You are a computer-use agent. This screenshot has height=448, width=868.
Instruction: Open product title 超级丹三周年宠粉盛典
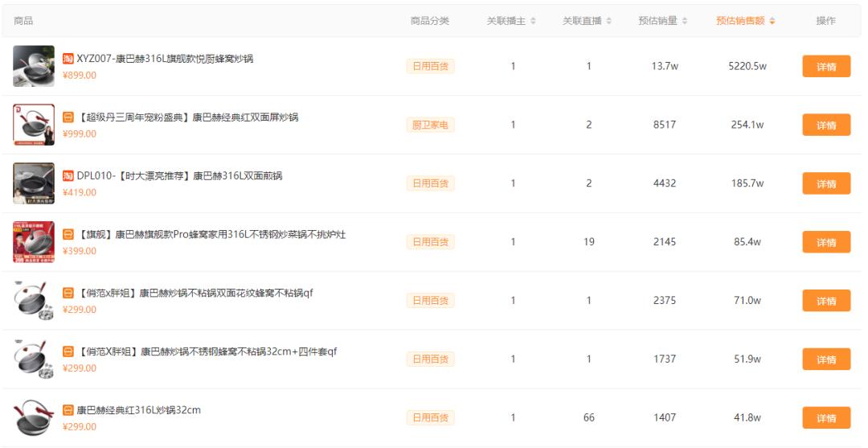click(x=187, y=117)
